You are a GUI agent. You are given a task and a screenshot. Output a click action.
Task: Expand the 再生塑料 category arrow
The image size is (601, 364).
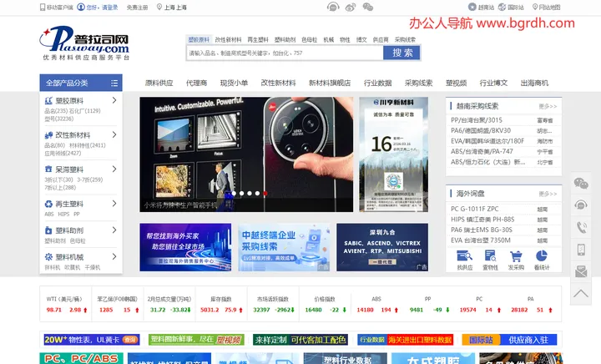114,204
